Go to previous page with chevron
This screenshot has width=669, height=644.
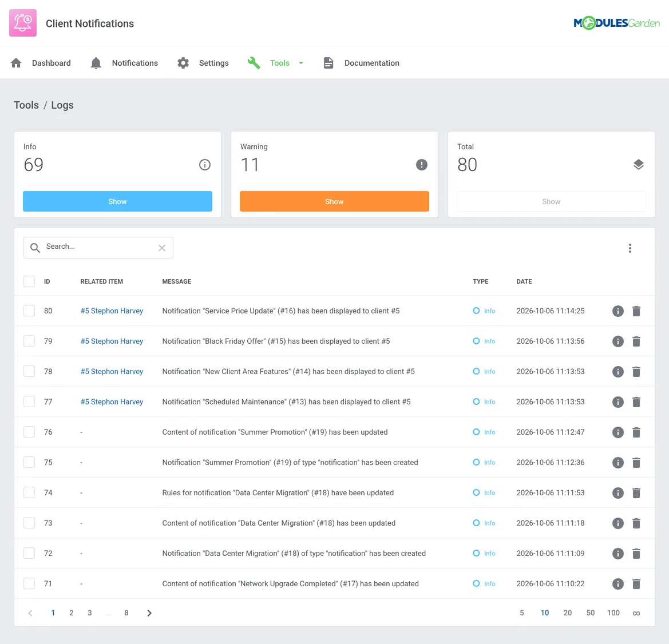30,613
